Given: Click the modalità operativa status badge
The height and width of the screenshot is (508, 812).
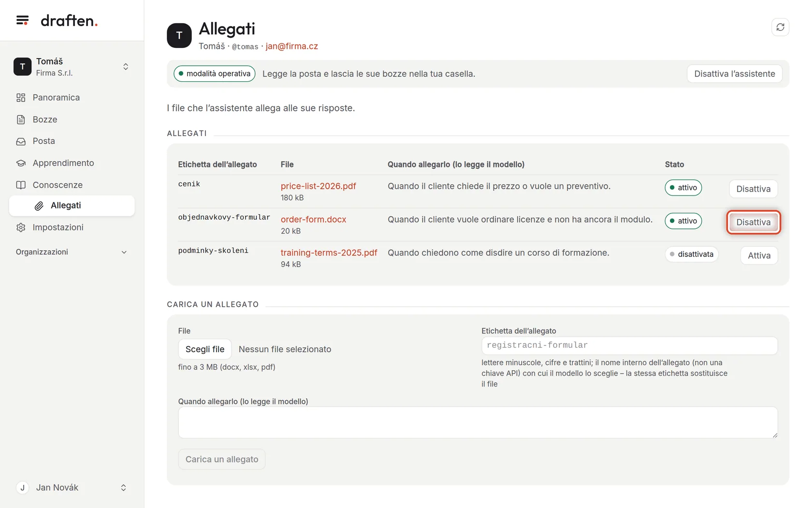Looking at the screenshot, I should coord(215,74).
